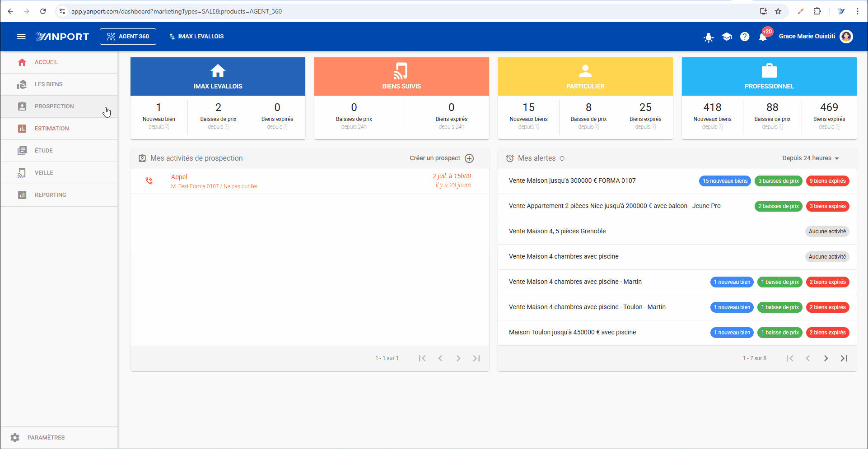View PARTICULIER 25 biens expirés

pos(645,116)
